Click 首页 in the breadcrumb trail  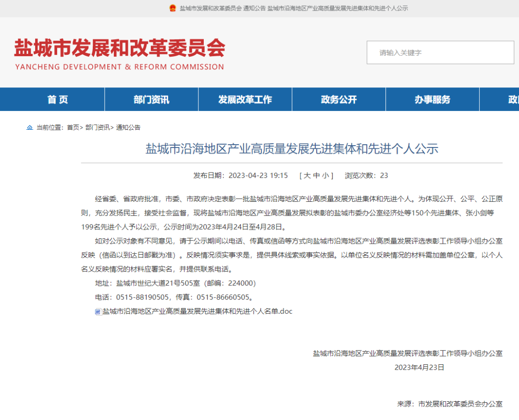tap(73, 127)
